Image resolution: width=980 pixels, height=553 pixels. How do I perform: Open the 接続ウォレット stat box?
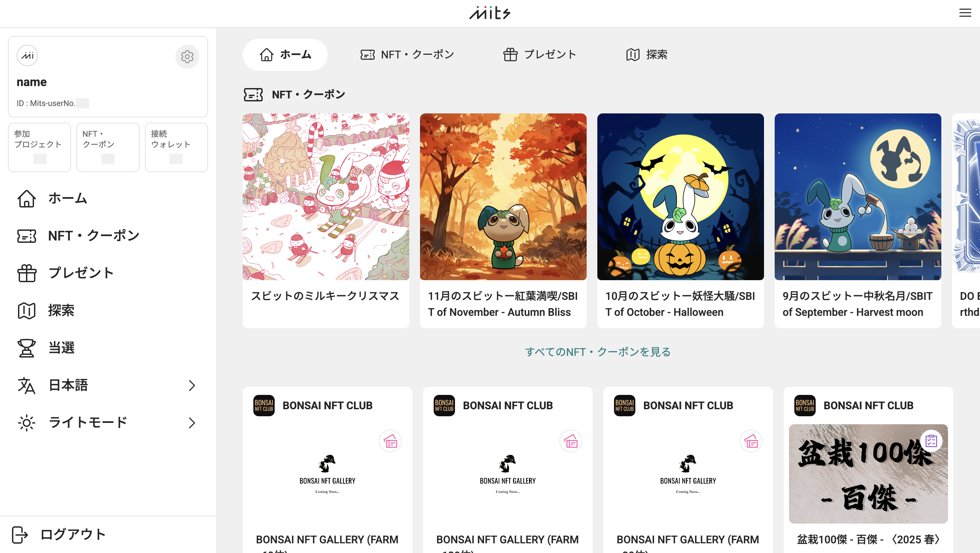[176, 147]
